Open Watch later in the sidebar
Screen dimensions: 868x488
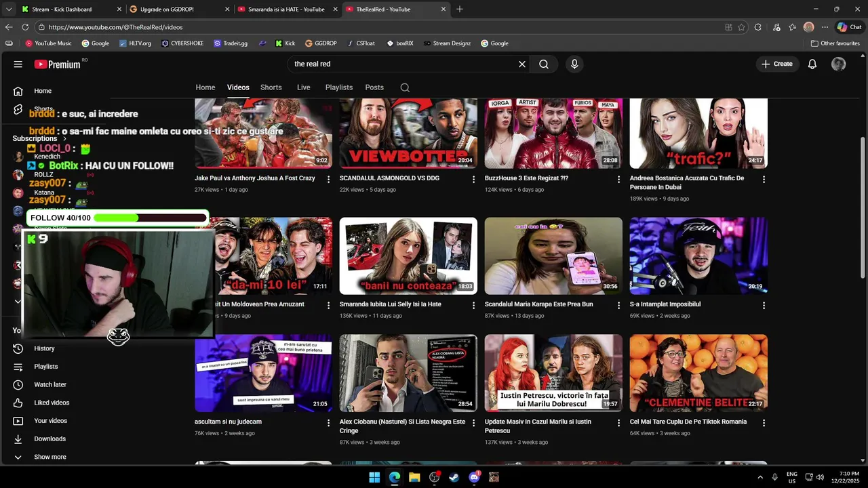coord(50,384)
